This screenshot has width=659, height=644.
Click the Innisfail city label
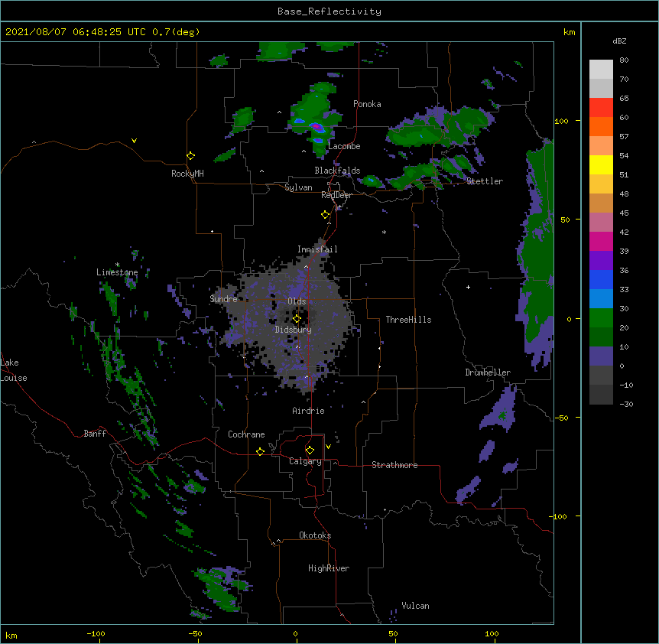(317, 249)
